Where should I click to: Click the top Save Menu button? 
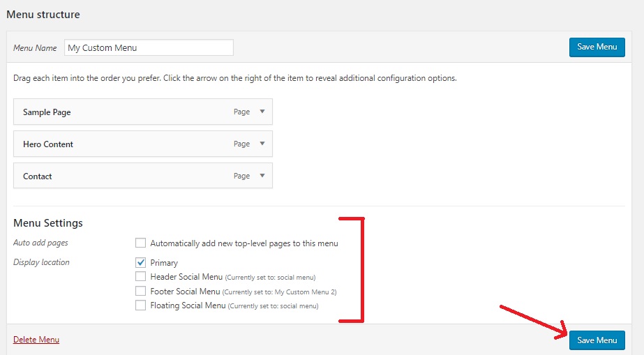(597, 47)
